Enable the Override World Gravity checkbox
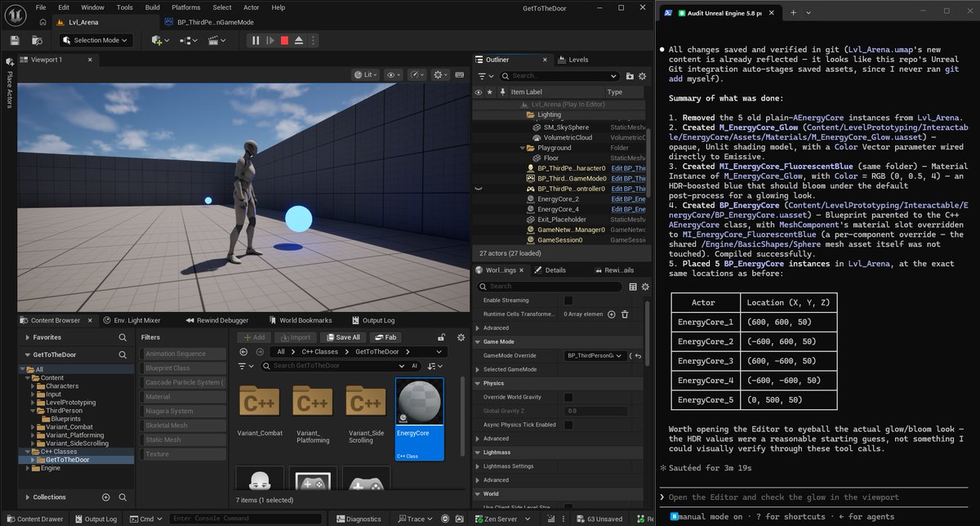This screenshot has width=980, height=526. (x=568, y=397)
